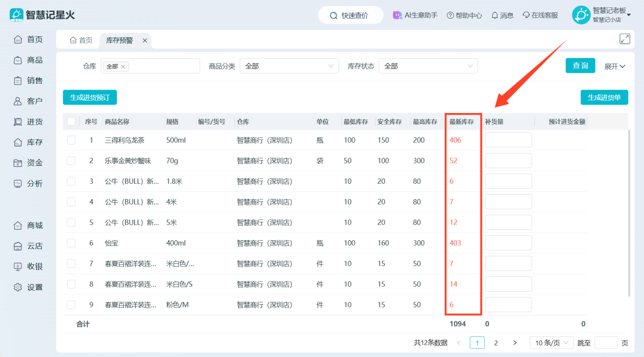Open 收银 cashier module
The image size is (644, 357).
tap(28, 267)
